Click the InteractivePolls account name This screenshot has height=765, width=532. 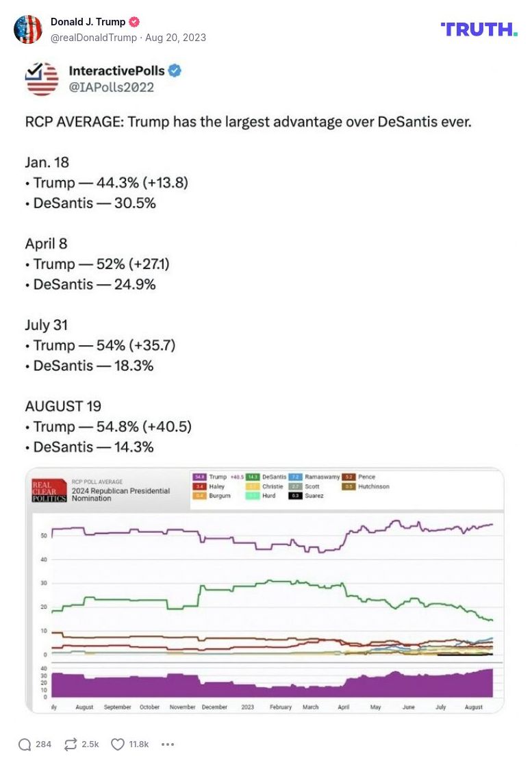point(117,71)
